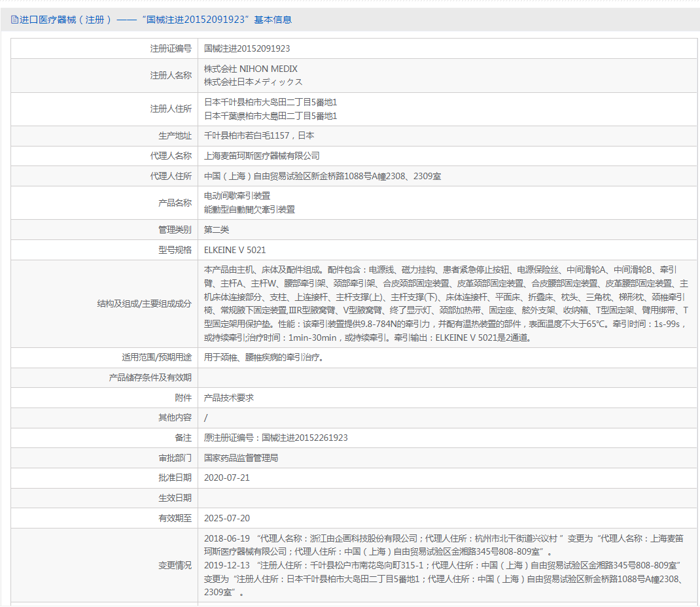Click the 变更情况 row label
The image size is (700, 607).
(175, 565)
